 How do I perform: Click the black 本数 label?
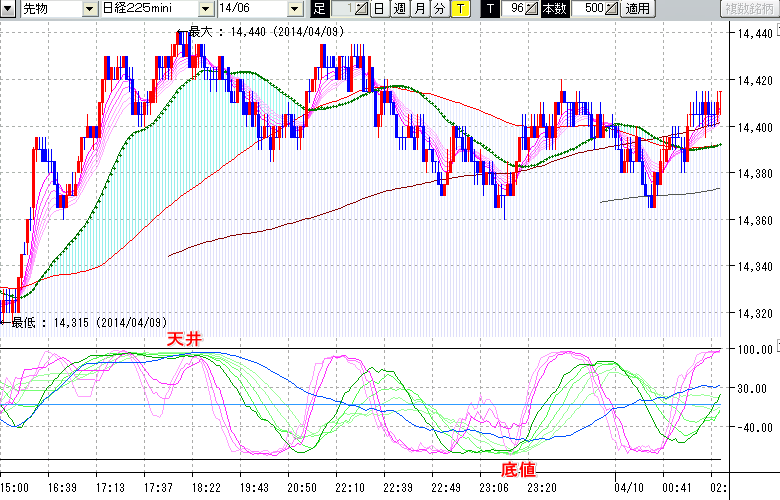553,9
